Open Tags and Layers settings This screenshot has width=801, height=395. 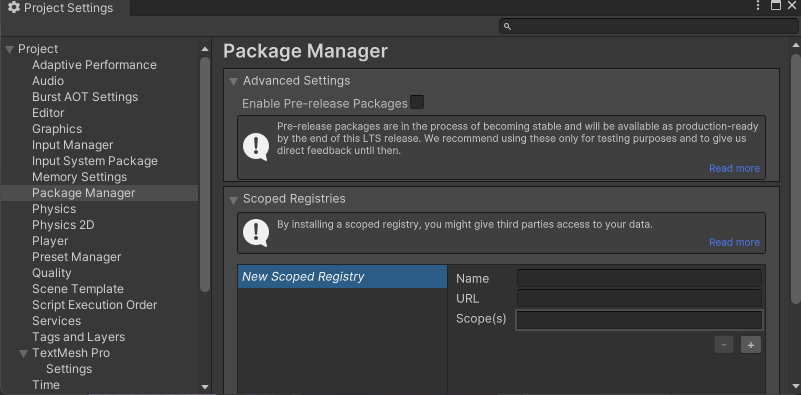pos(78,337)
